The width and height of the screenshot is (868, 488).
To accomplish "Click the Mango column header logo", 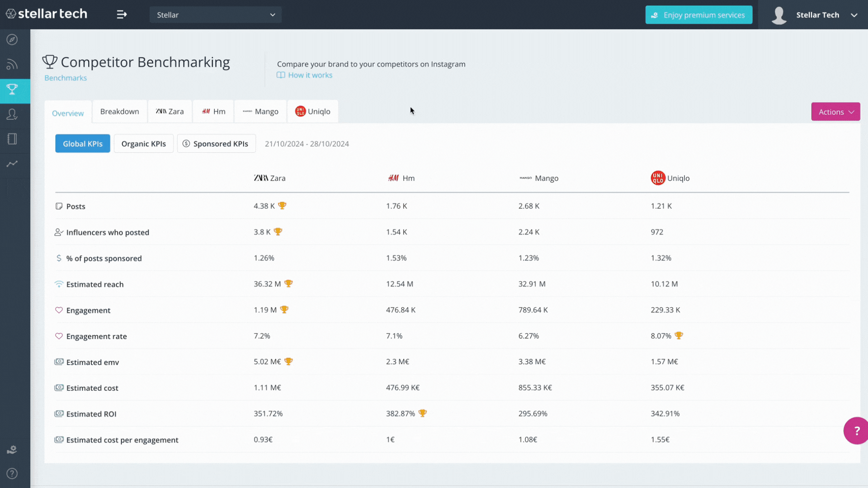I will [526, 178].
